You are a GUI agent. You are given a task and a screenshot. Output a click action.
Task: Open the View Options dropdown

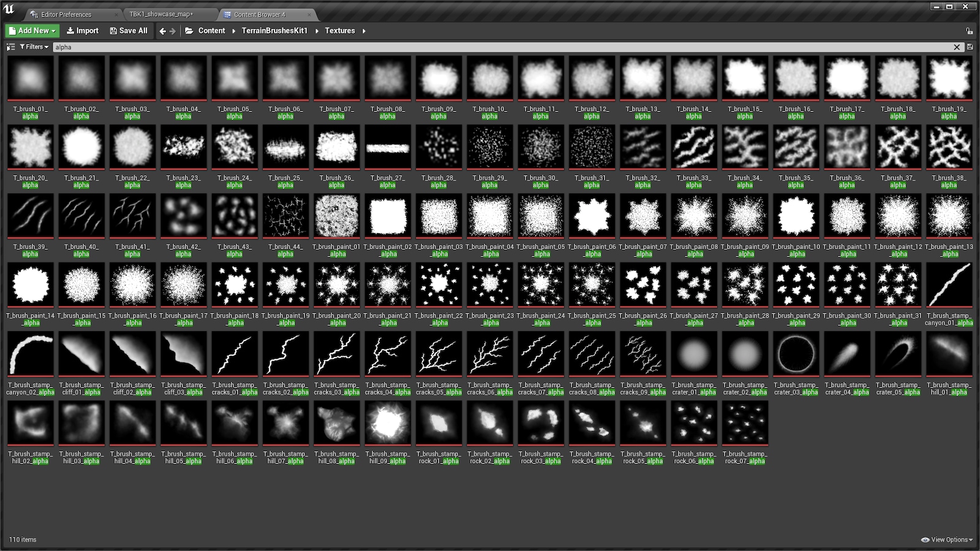pos(946,539)
